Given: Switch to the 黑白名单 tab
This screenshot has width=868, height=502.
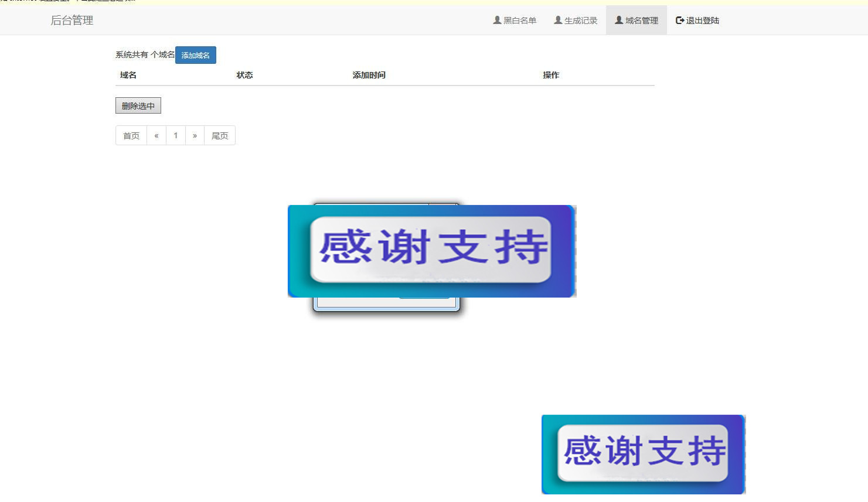Looking at the screenshot, I should tap(519, 19).
